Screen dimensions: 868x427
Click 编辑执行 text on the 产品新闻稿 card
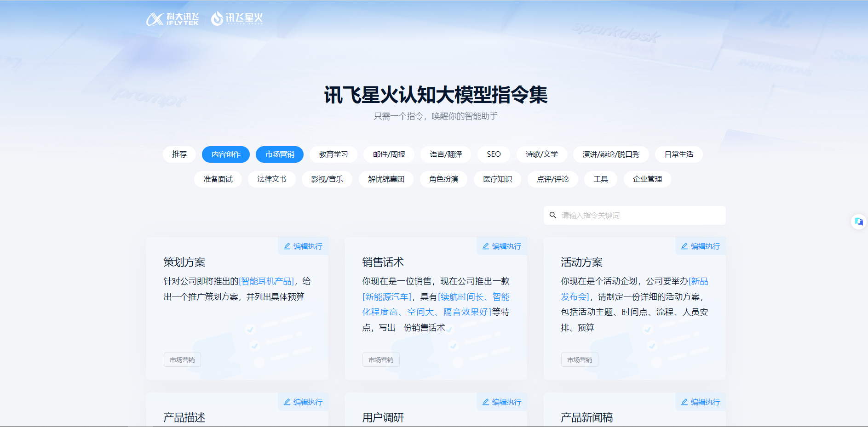[706, 402]
